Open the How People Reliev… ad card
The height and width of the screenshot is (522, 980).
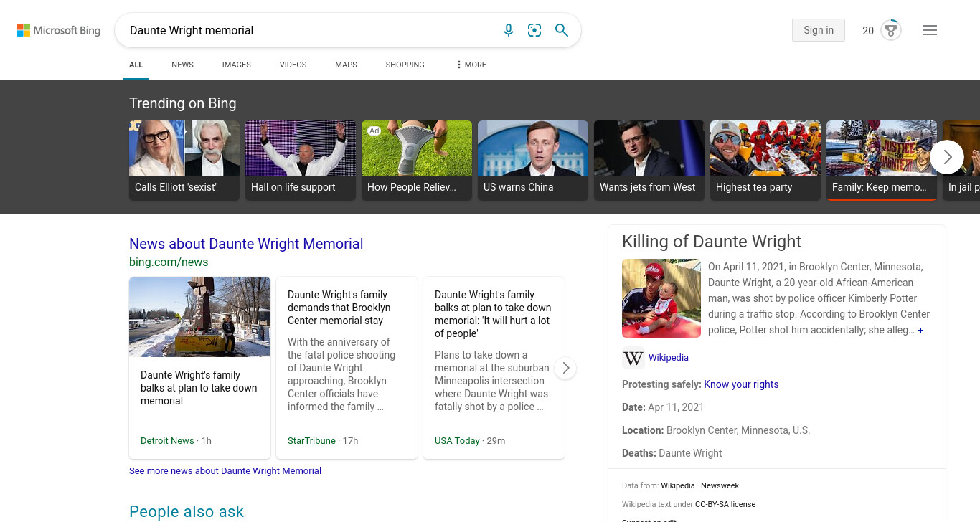(x=417, y=160)
